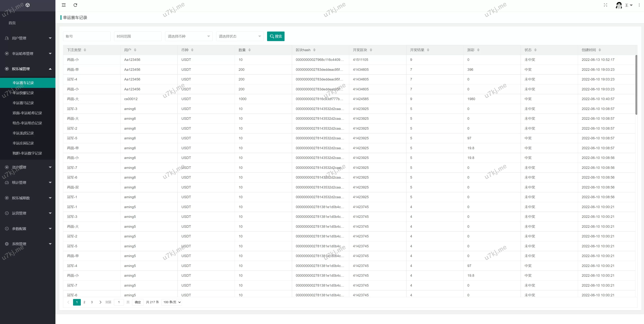Click the 确定 pagination button
This screenshot has height=324, width=644.
click(x=138, y=302)
